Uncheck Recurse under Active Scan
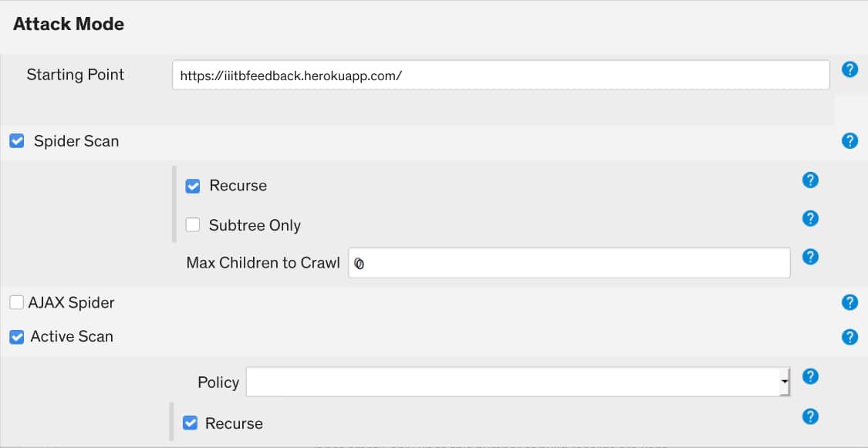Image resolution: width=868 pixels, height=448 pixels. coord(190,423)
